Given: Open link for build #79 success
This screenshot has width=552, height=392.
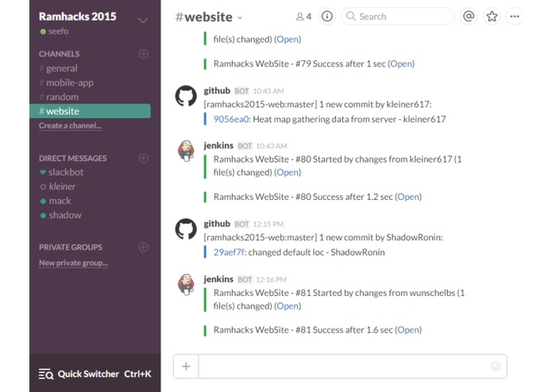Looking at the screenshot, I should [401, 63].
